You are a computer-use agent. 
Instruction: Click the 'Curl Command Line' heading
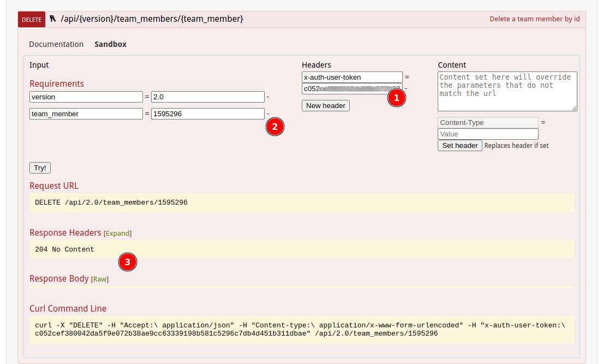click(x=68, y=308)
